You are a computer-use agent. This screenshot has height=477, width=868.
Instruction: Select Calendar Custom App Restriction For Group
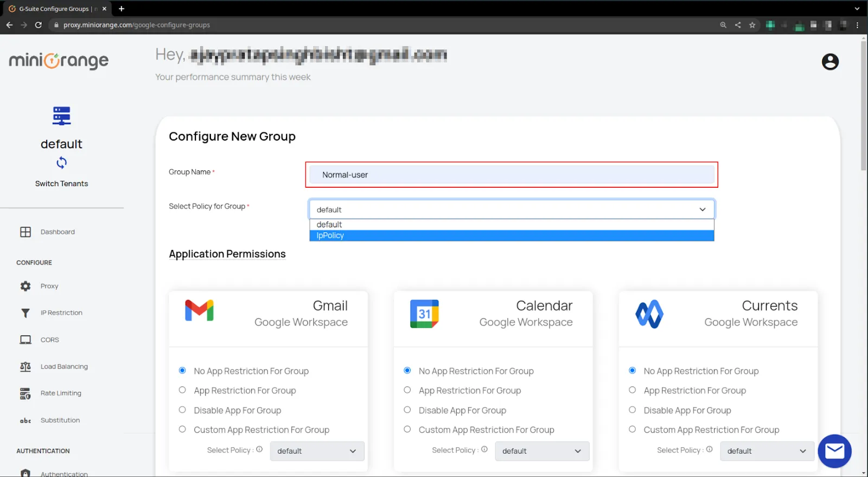[x=407, y=429]
